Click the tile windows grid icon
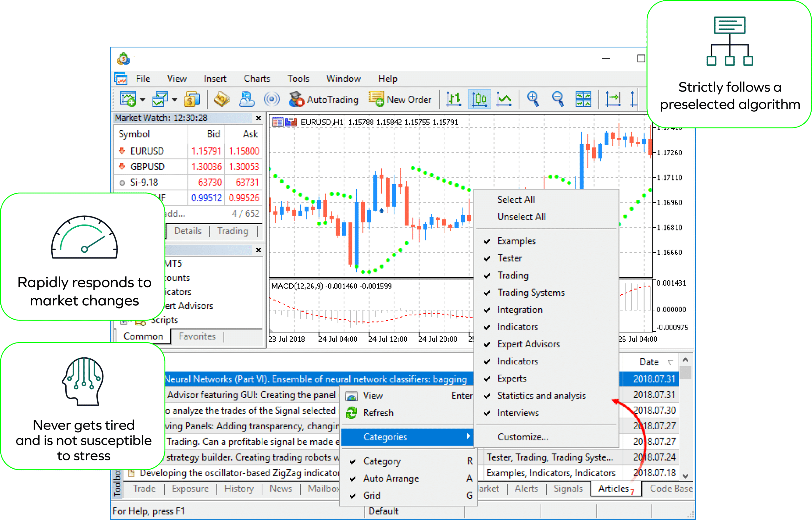The height and width of the screenshot is (520, 812). pyautogui.click(x=583, y=99)
